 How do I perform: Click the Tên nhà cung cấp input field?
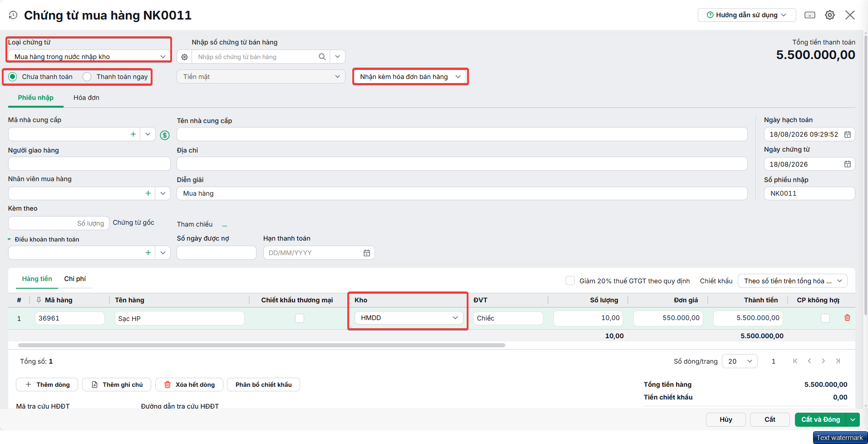point(462,134)
